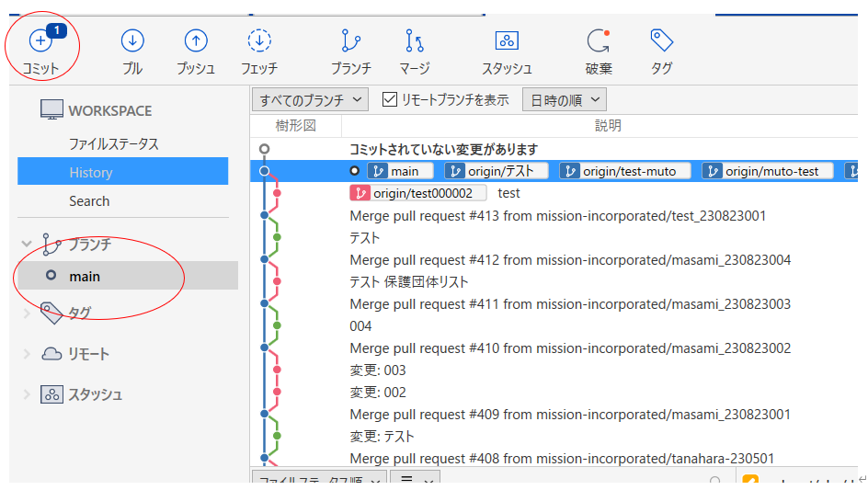
Task: Expand the スタッシュ section in sidebar
Action: pyautogui.click(x=27, y=394)
